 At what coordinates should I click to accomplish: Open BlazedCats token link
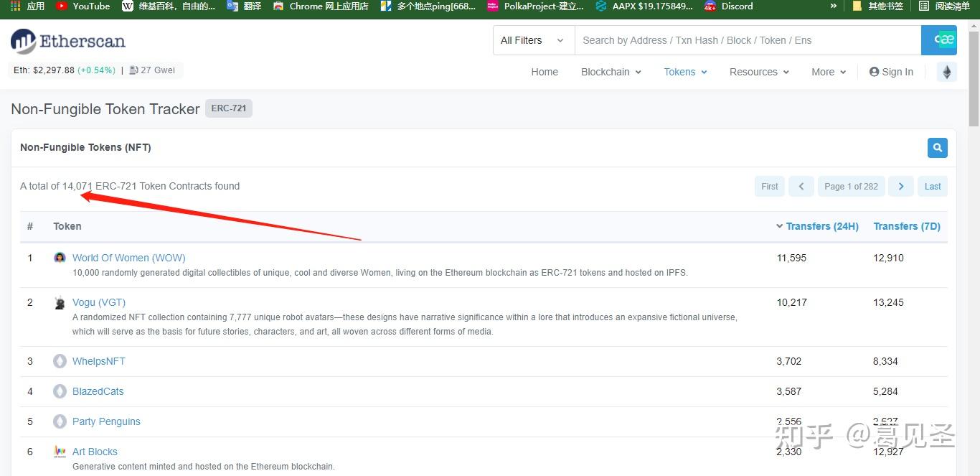coord(98,391)
